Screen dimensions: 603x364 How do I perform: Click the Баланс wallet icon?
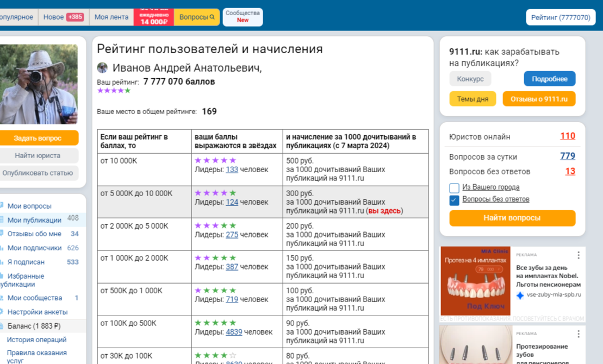(x=3, y=325)
